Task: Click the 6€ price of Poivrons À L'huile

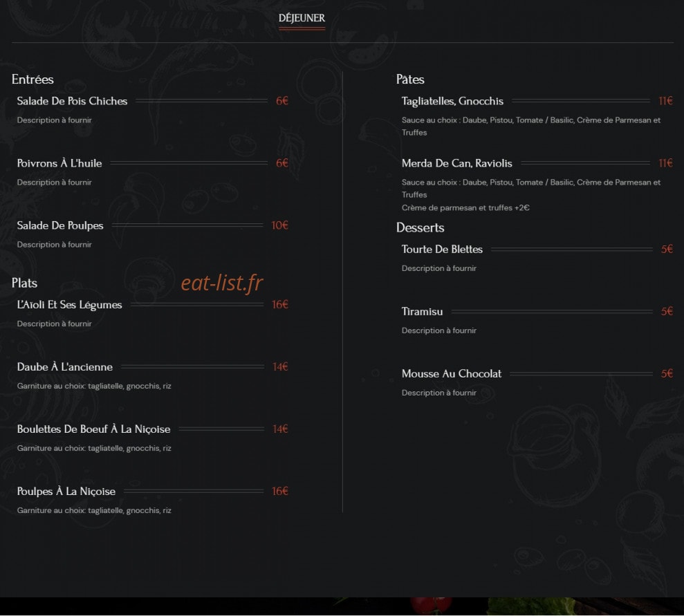Action: 281,163
